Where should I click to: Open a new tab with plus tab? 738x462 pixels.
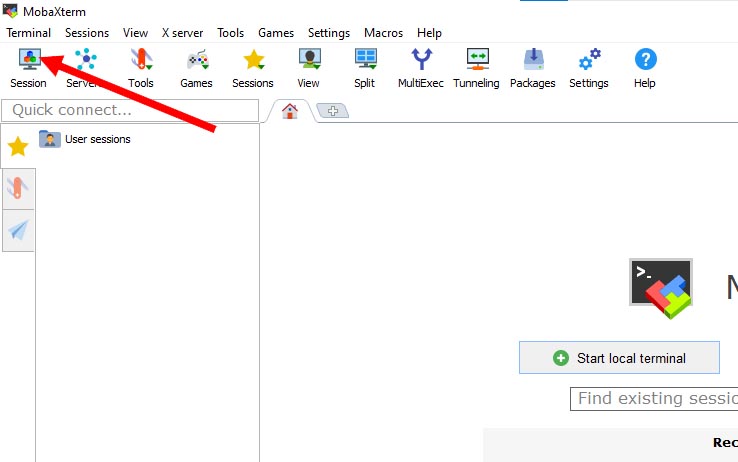(x=333, y=110)
